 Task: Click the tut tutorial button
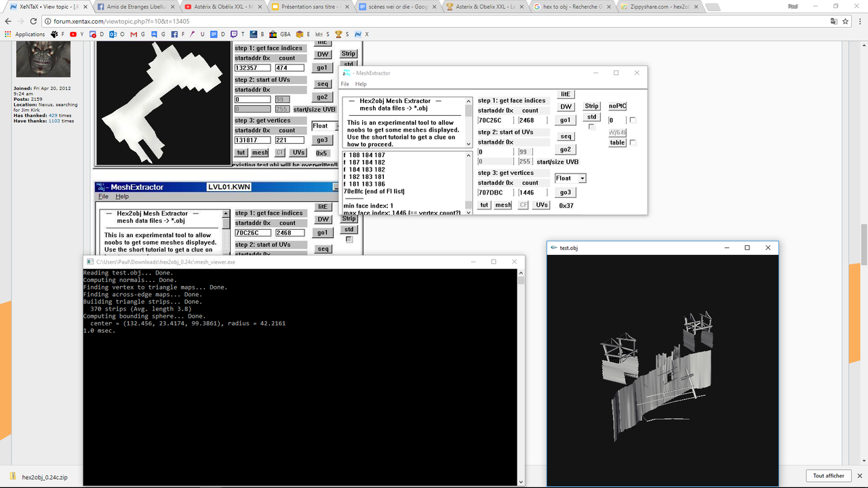[x=484, y=205]
